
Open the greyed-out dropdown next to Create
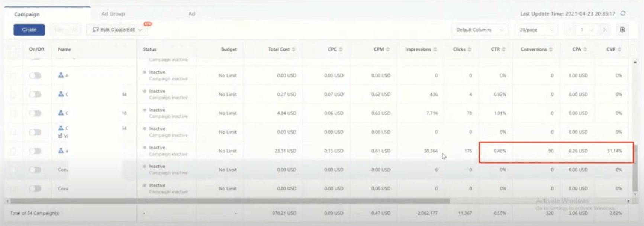point(65,30)
